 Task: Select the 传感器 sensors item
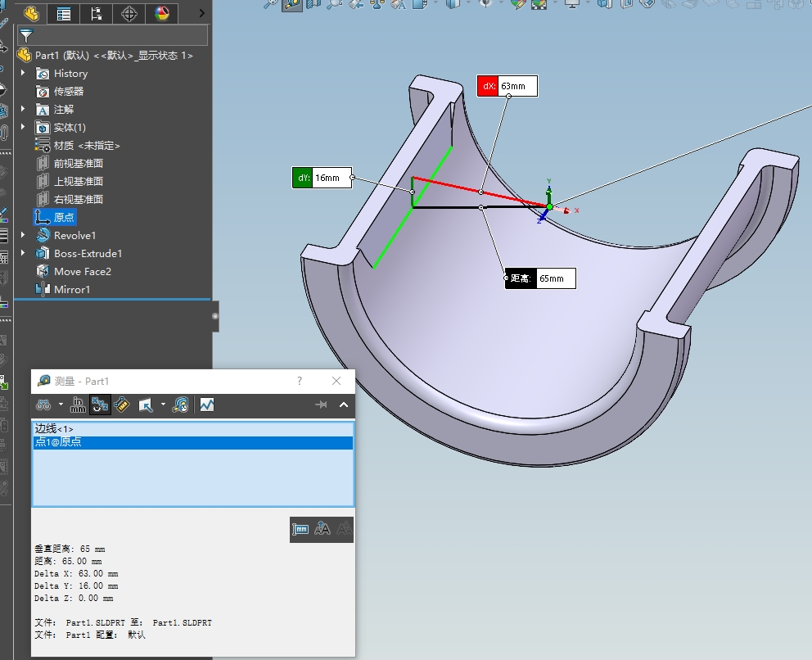[x=60, y=92]
